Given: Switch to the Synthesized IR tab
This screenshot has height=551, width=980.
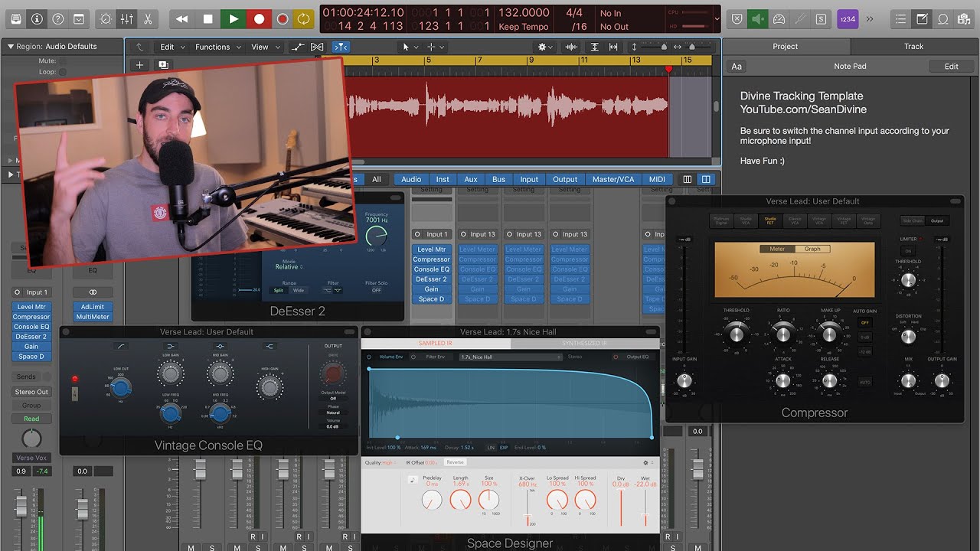Looking at the screenshot, I should pyautogui.click(x=585, y=343).
